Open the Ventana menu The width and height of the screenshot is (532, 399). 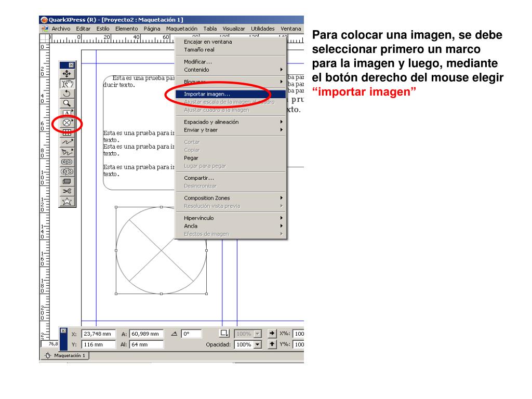click(x=291, y=29)
